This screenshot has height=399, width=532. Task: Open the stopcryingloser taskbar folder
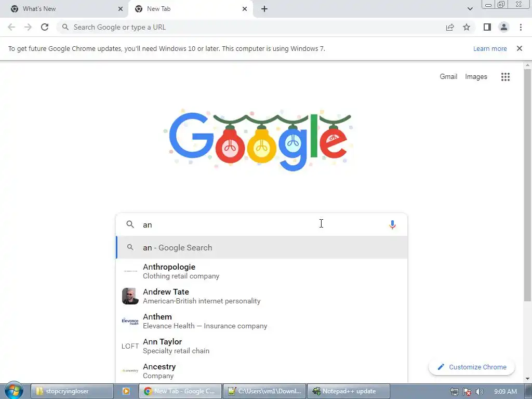tap(72, 391)
